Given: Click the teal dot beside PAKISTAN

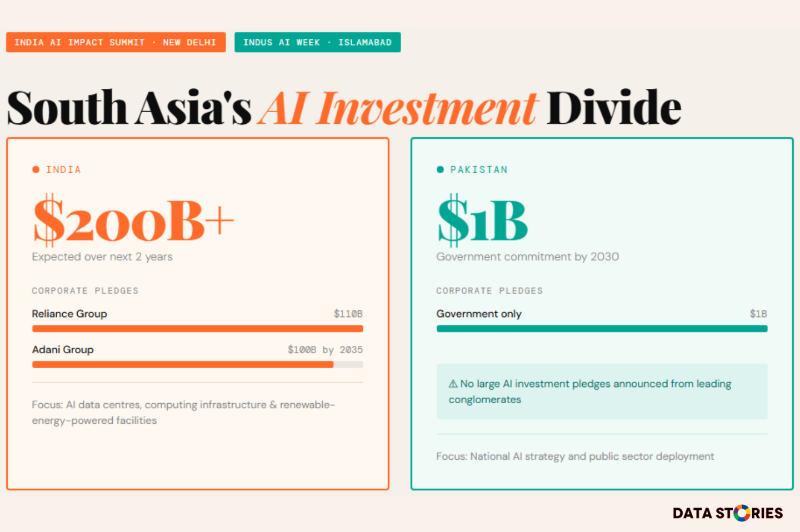Looking at the screenshot, I should (x=440, y=169).
